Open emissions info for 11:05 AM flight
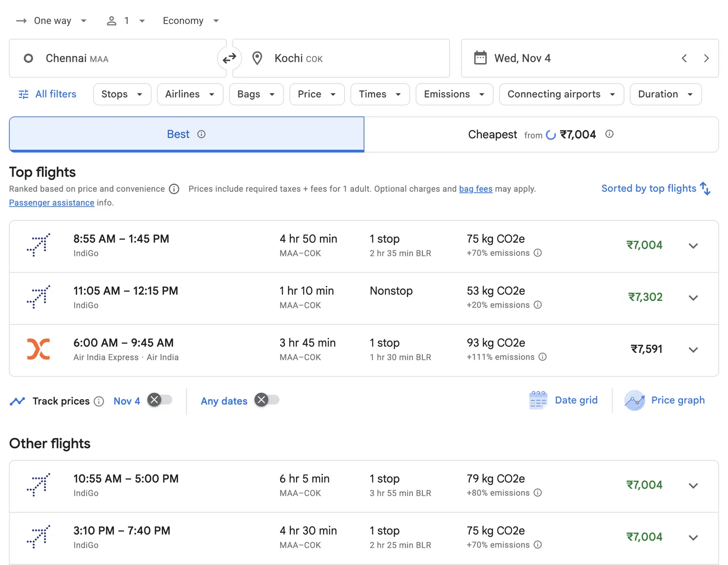The width and height of the screenshot is (728, 565). pos(538,305)
